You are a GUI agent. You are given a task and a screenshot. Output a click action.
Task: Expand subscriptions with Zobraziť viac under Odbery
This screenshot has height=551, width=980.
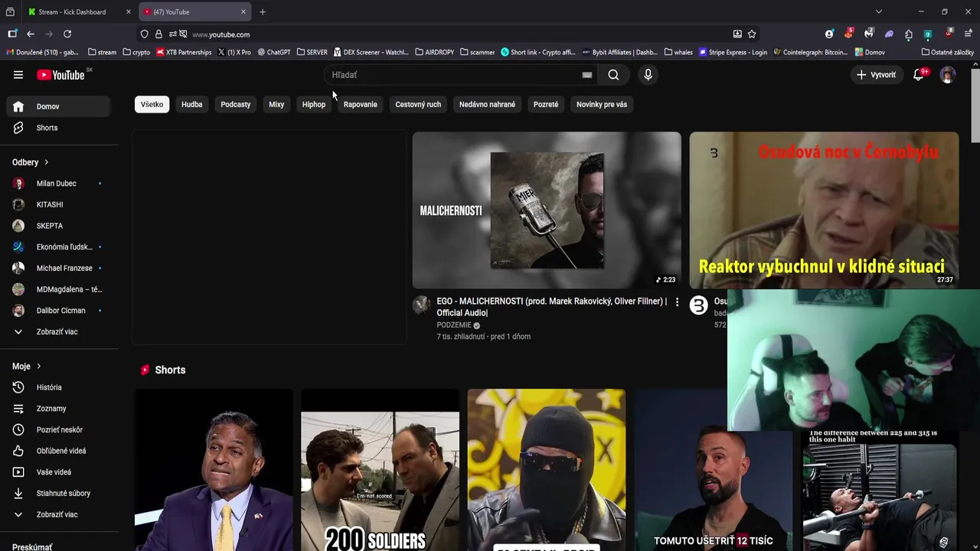(59, 331)
